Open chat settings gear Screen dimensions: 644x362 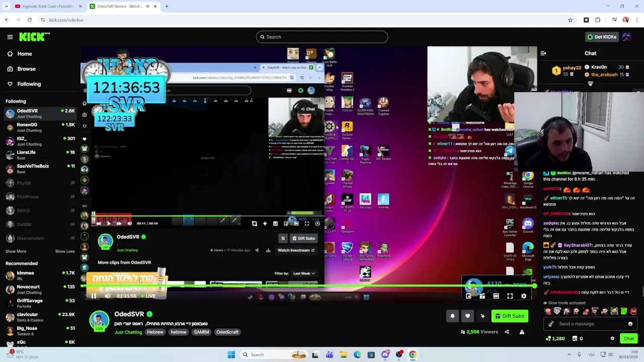[612, 339]
